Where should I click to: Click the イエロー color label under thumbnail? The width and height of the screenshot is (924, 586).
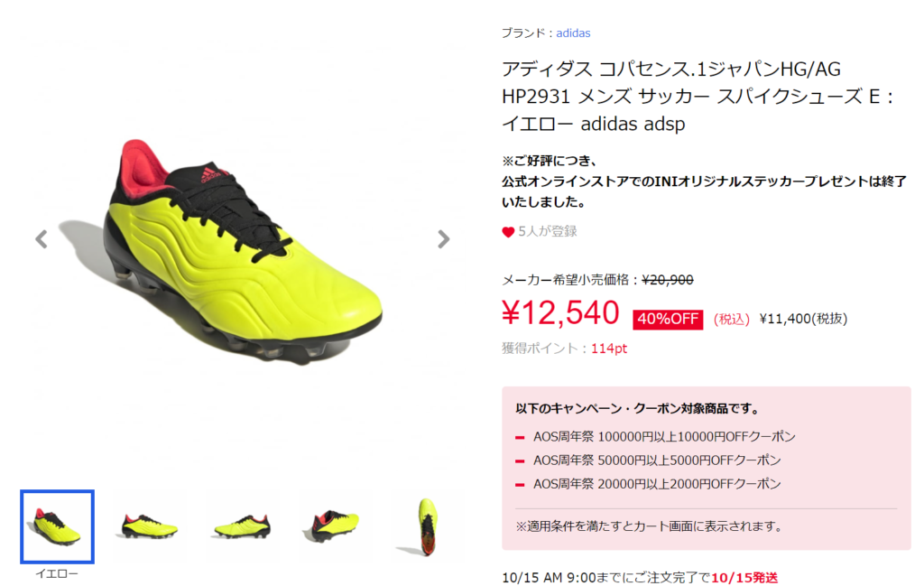[x=57, y=573]
